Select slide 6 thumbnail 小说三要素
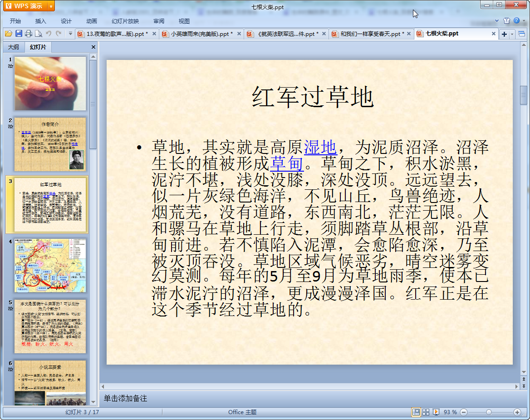Image resolution: width=530 pixels, height=420 pixels. [50, 382]
